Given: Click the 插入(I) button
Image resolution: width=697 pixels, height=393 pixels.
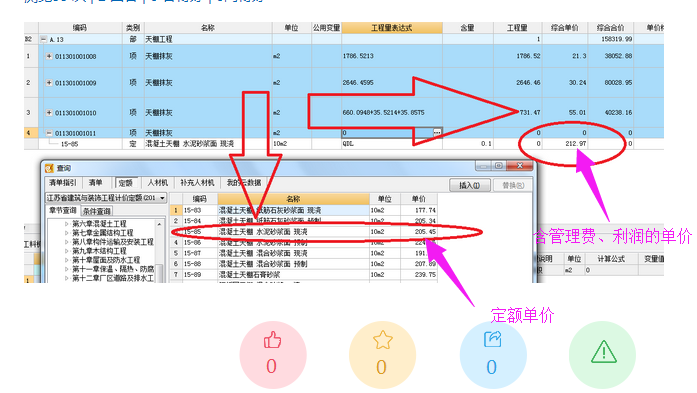Looking at the screenshot, I should (x=469, y=185).
